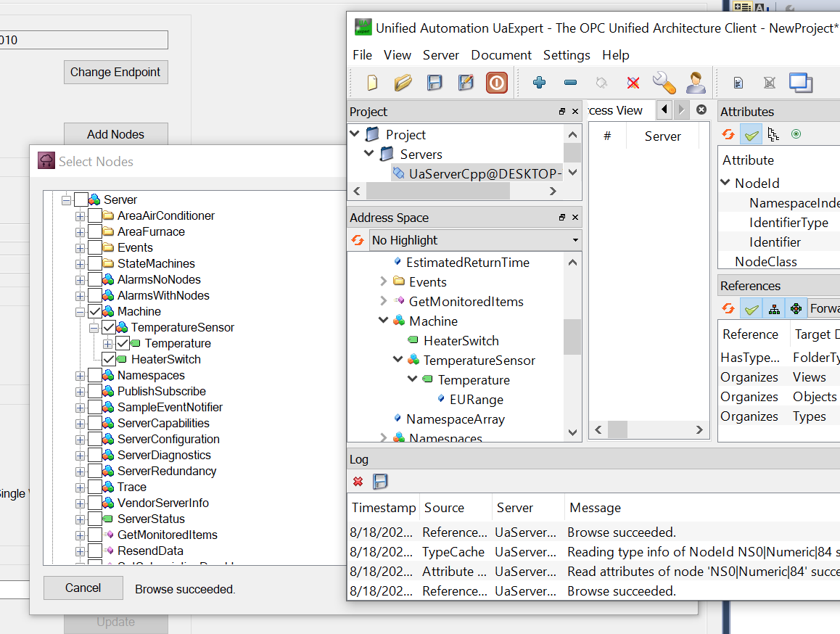
Task: Click the Save As pencil-floppy icon
Action: 466,83
